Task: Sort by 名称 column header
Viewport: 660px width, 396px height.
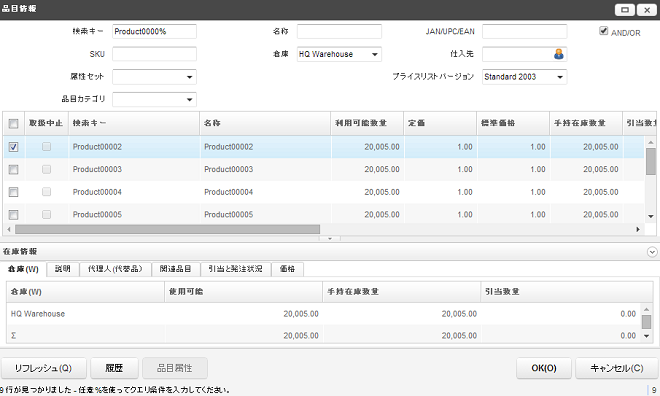Action: (265, 123)
